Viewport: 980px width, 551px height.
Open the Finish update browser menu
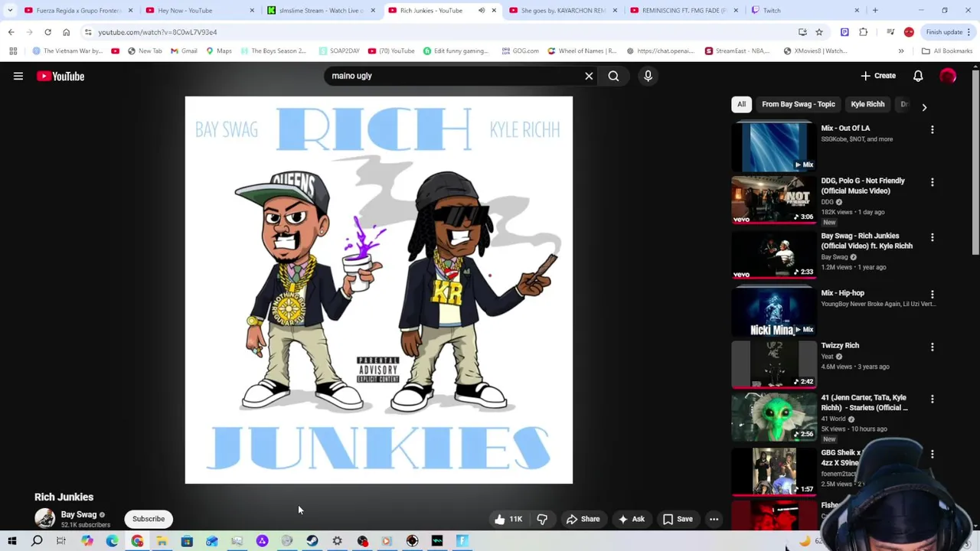949,32
